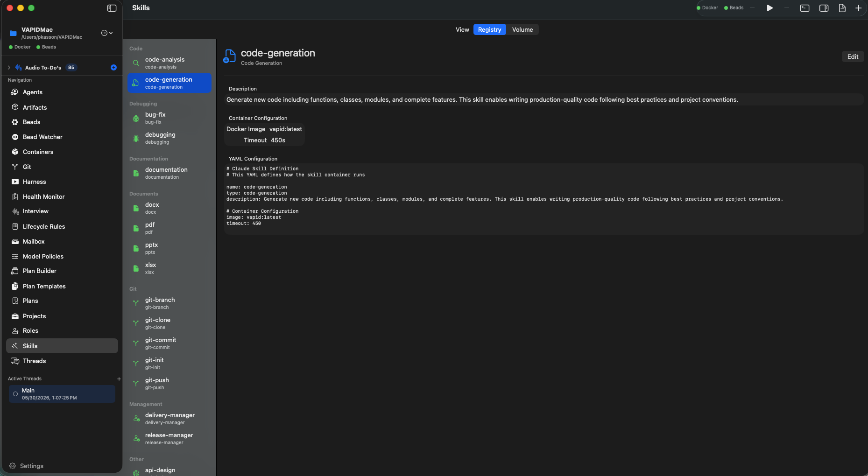This screenshot has height=476, width=868.
Task: Click the code-generation skill header icon
Action: pyautogui.click(x=229, y=56)
